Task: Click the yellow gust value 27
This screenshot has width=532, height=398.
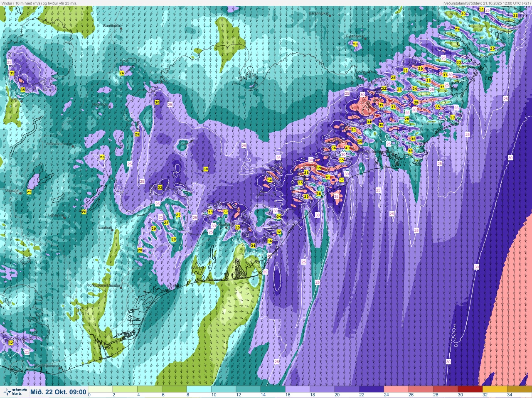Action: [x=178, y=215]
